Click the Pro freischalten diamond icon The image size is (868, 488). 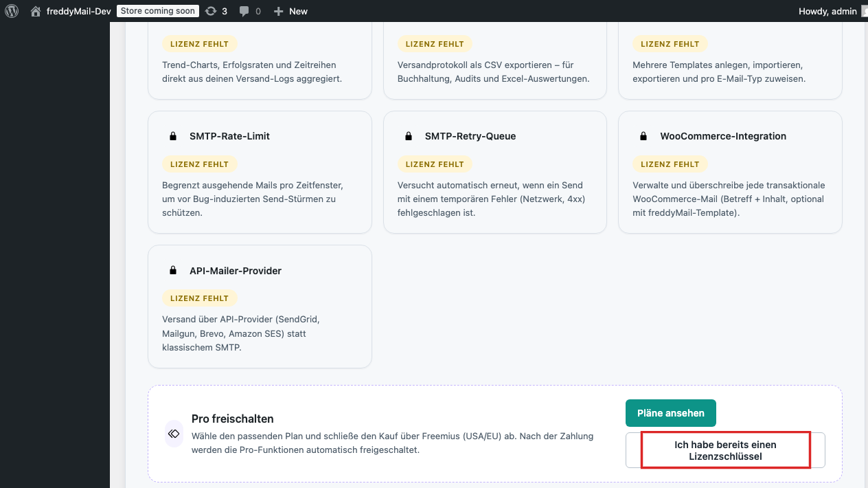tap(174, 434)
